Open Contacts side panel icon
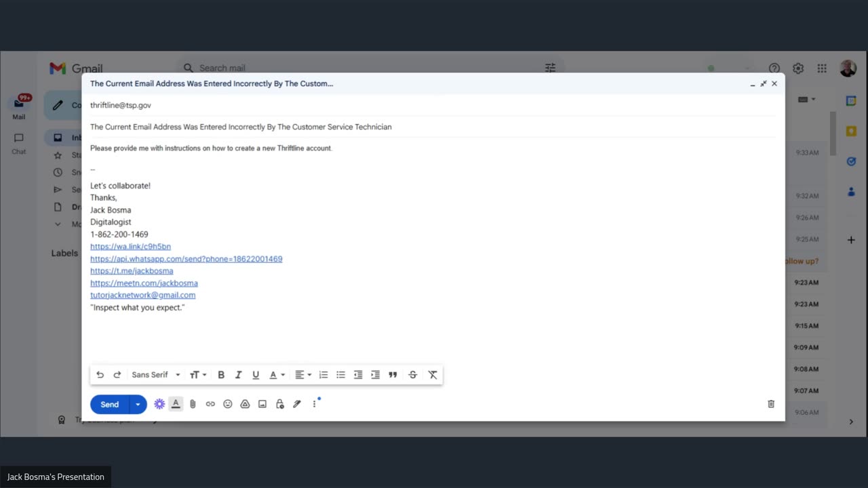Screen dimensions: 868x488 [851, 192]
